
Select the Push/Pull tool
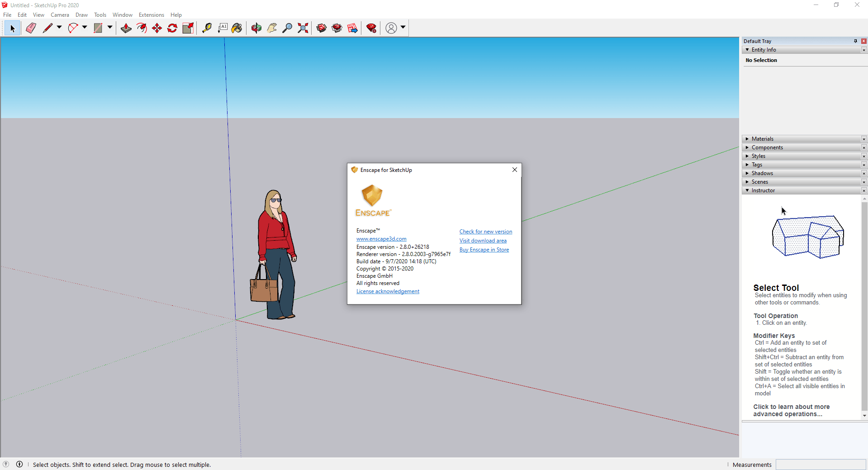pyautogui.click(x=126, y=28)
